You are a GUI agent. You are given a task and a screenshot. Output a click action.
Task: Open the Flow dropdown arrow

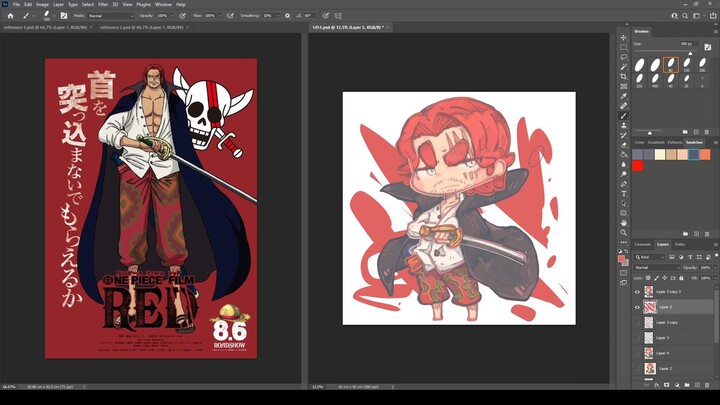point(219,16)
